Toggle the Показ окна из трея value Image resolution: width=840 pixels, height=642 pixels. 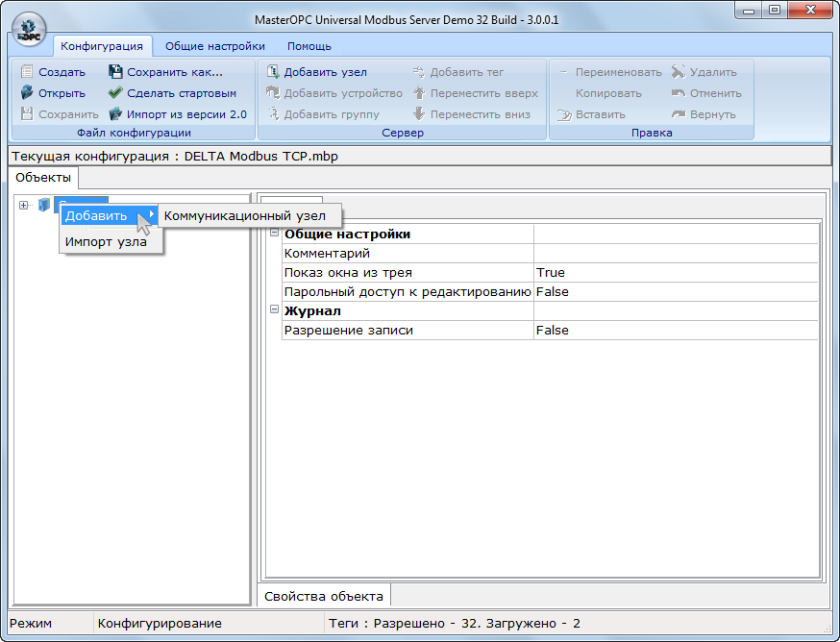pos(675,272)
